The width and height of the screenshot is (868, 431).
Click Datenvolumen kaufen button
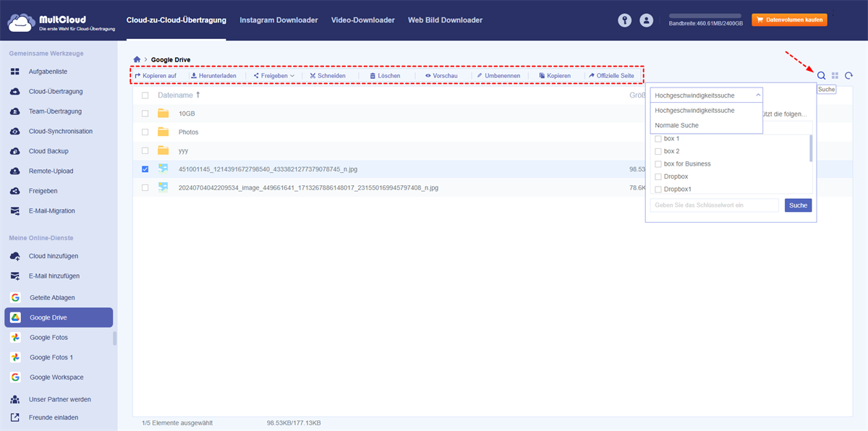click(789, 20)
